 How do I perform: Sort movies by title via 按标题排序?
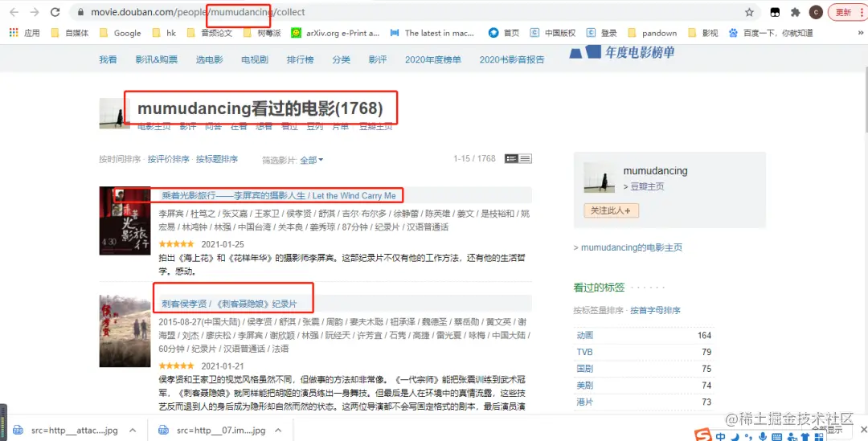(x=217, y=159)
